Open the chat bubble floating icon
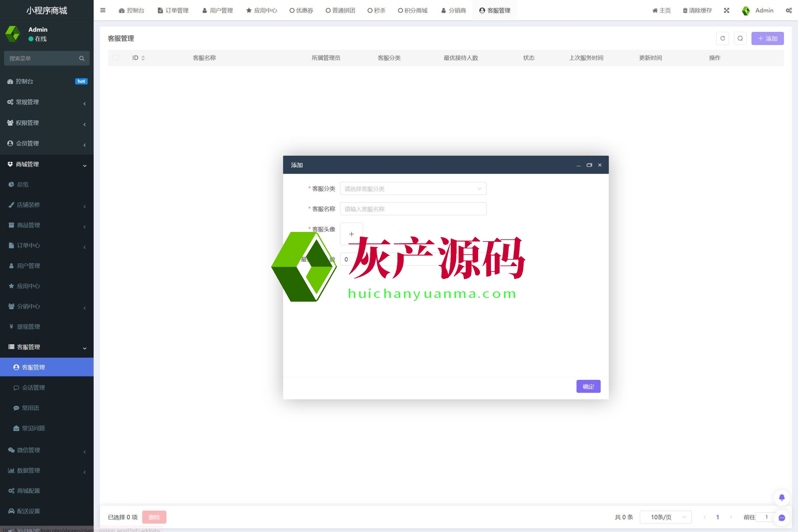 coord(781,517)
